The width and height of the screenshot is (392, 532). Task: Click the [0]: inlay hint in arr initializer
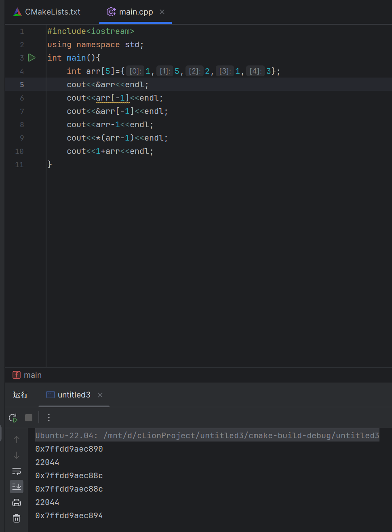(x=135, y=71)
